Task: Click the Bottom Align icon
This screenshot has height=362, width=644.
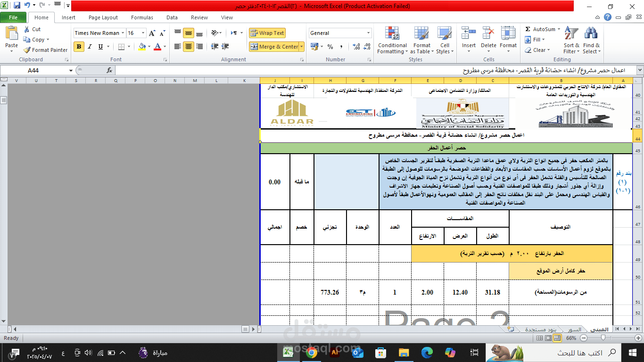Action: click(199, 33)
